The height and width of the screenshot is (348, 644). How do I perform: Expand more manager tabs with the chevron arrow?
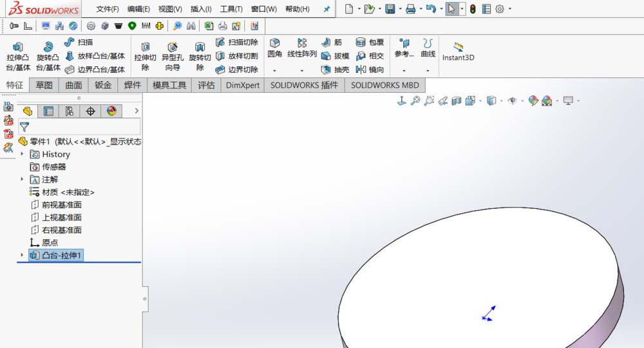(x=137, y=110)
